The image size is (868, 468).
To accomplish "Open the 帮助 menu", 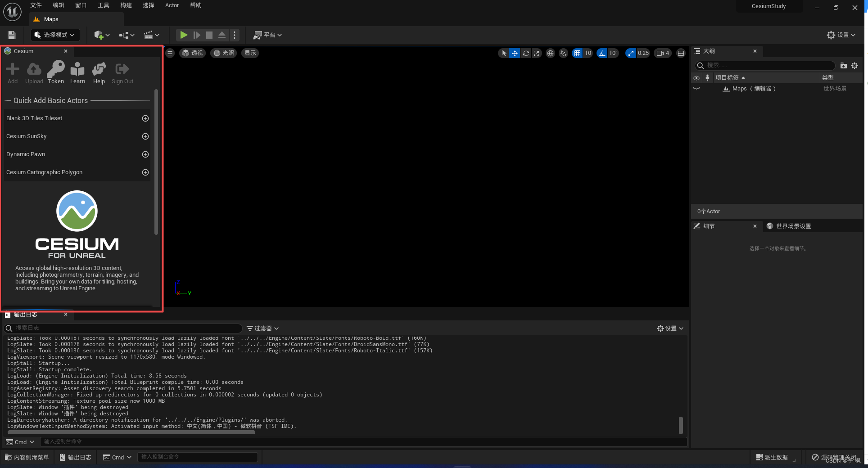I will coord(196,5).
